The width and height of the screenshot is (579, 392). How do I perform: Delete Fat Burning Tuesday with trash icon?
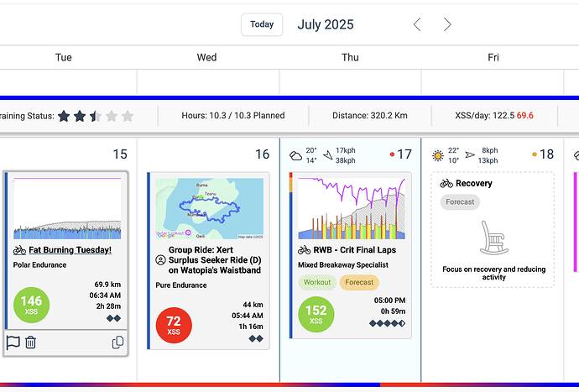click(31, 342)
